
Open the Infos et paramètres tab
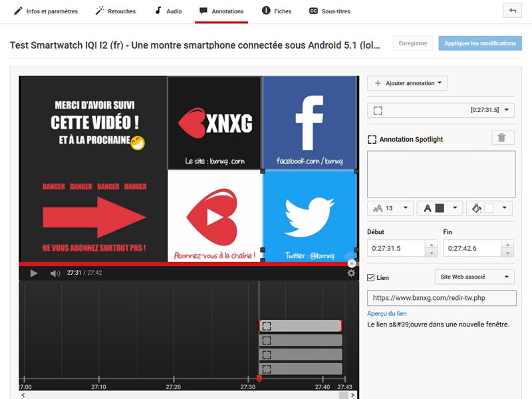(x=46, y=11)
